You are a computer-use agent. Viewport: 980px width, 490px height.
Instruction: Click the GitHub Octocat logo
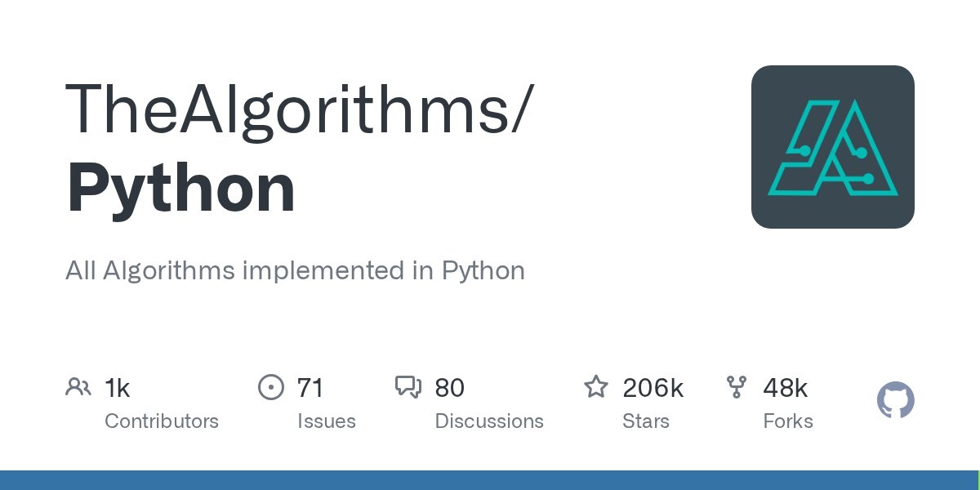coord(896,401)
